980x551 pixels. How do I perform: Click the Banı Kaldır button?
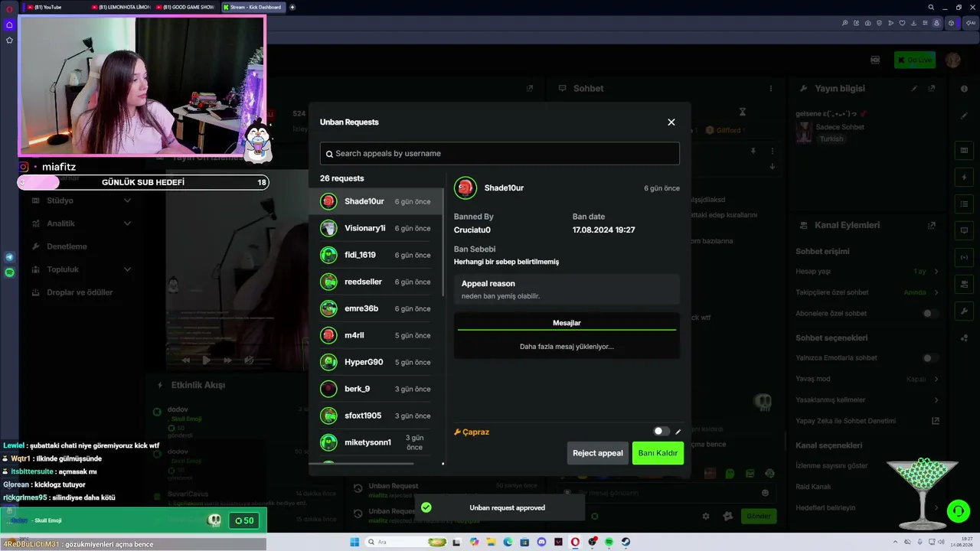(658, 453)
